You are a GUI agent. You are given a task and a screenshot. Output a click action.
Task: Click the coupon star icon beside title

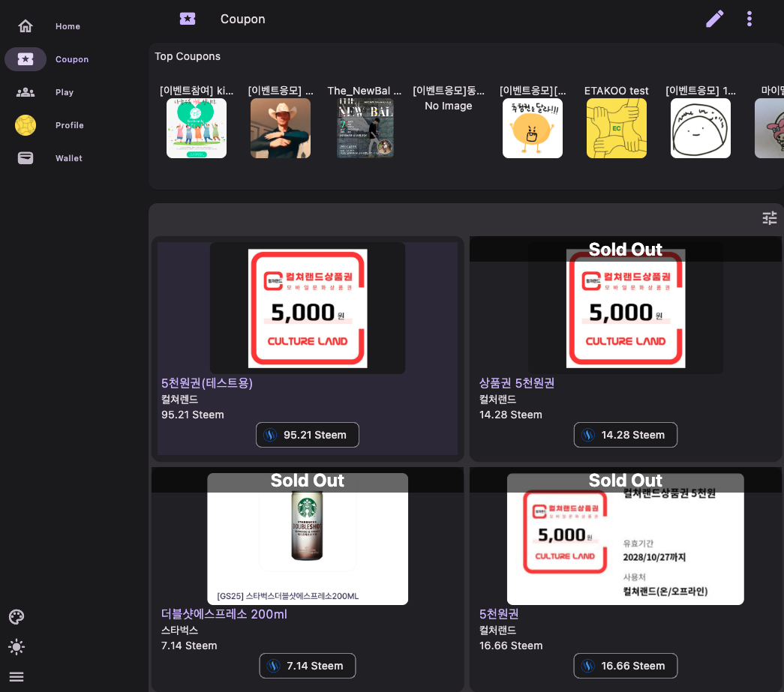click(188, 19)
